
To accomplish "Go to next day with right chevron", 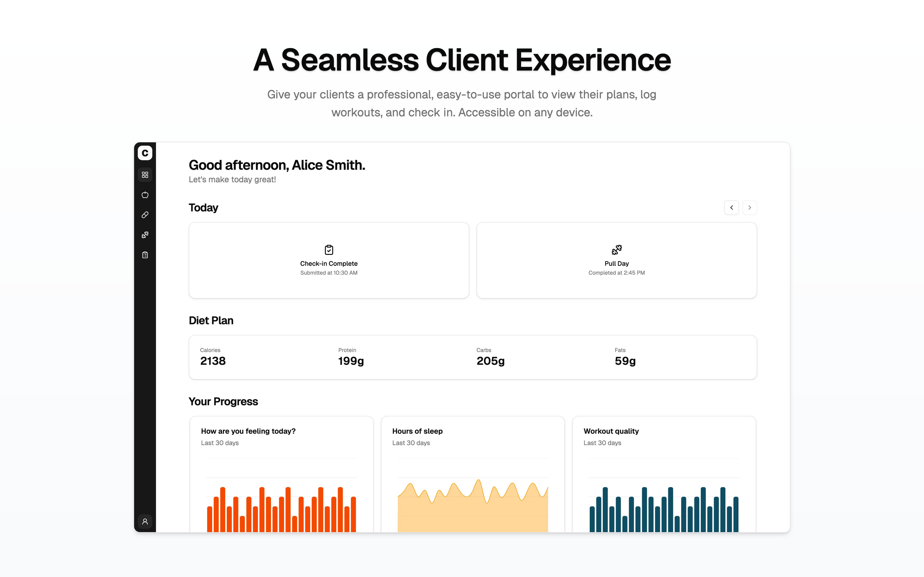I will (x=749, y=208).
